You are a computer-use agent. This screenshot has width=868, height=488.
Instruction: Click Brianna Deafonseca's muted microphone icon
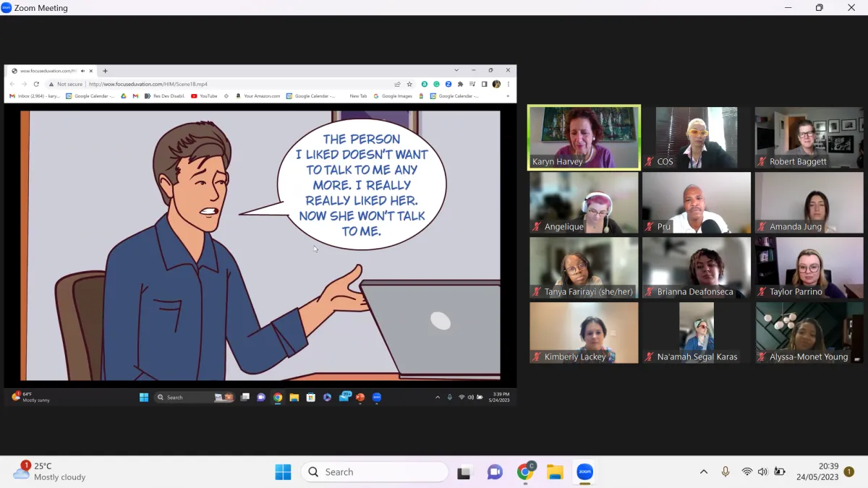click(650, 292)
